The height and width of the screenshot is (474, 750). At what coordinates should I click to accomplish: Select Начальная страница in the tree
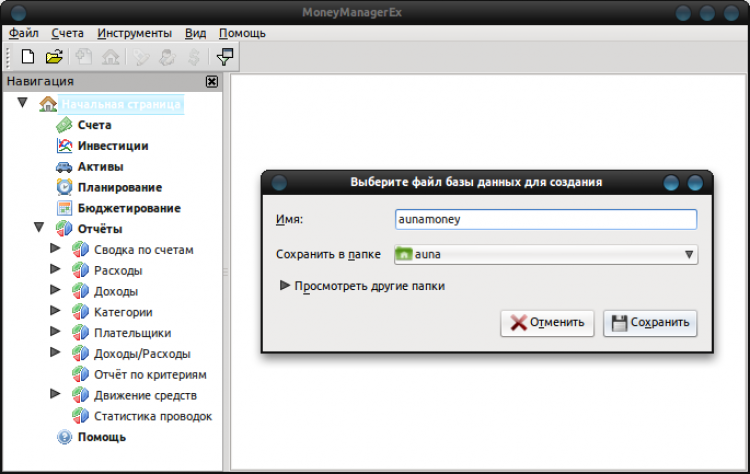coord(121,104)
